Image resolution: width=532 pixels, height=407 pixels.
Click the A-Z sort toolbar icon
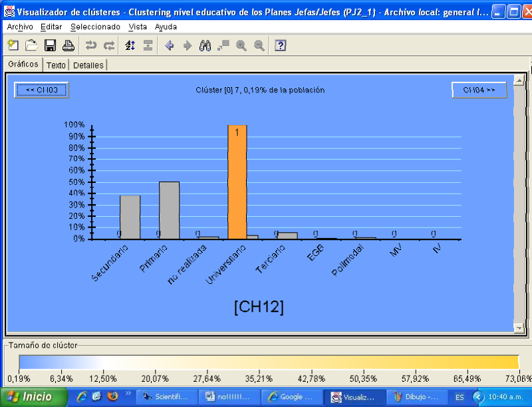point(130,45)
